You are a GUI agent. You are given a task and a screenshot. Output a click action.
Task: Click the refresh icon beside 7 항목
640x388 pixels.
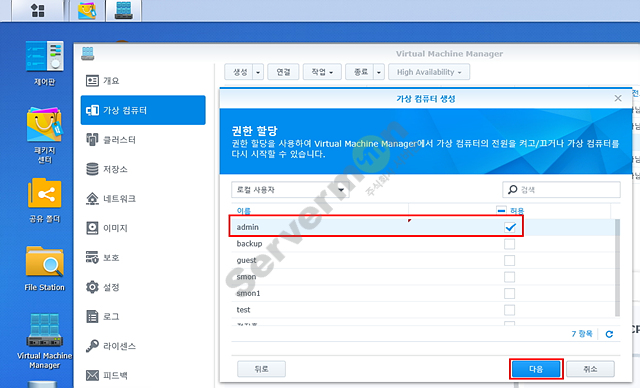[609, 334]
